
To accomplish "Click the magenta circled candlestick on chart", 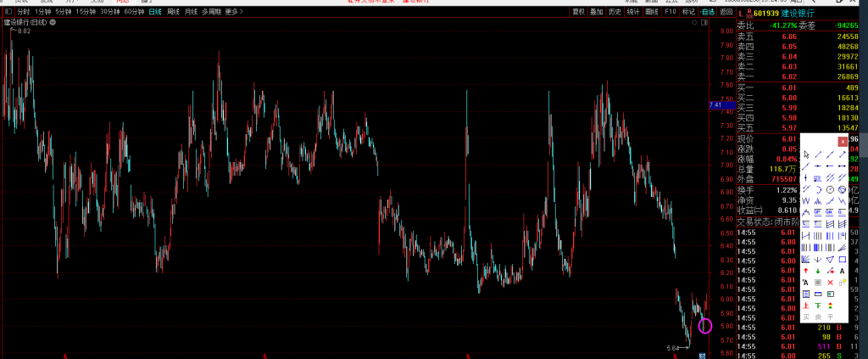I will pos(705,325).
